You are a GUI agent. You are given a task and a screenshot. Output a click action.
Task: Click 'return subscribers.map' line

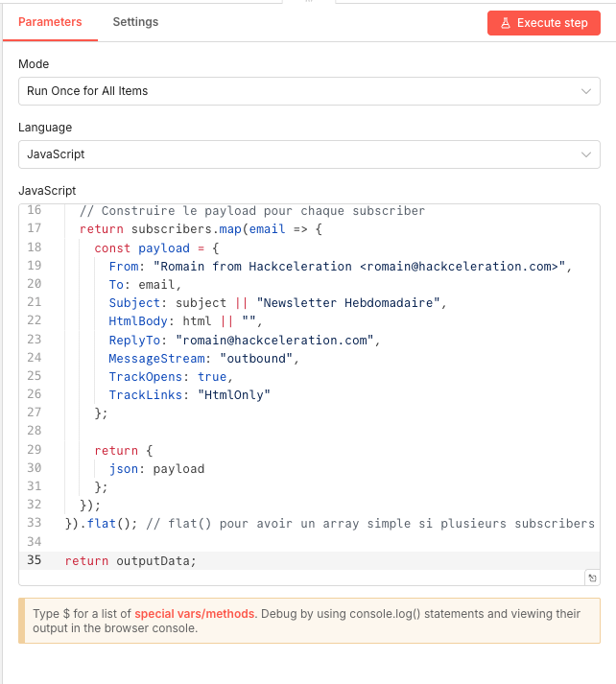point(201,229)
